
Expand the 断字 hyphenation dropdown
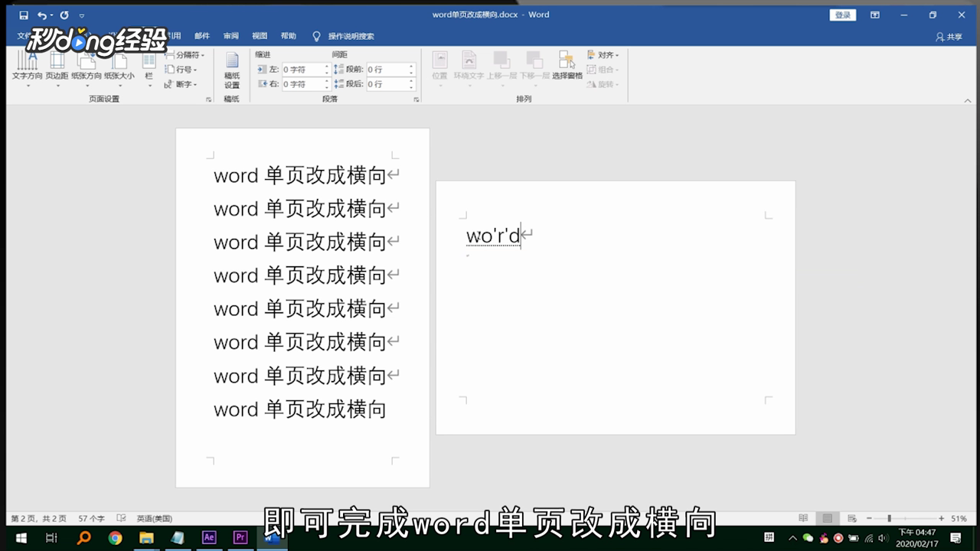tap(181, 84)
